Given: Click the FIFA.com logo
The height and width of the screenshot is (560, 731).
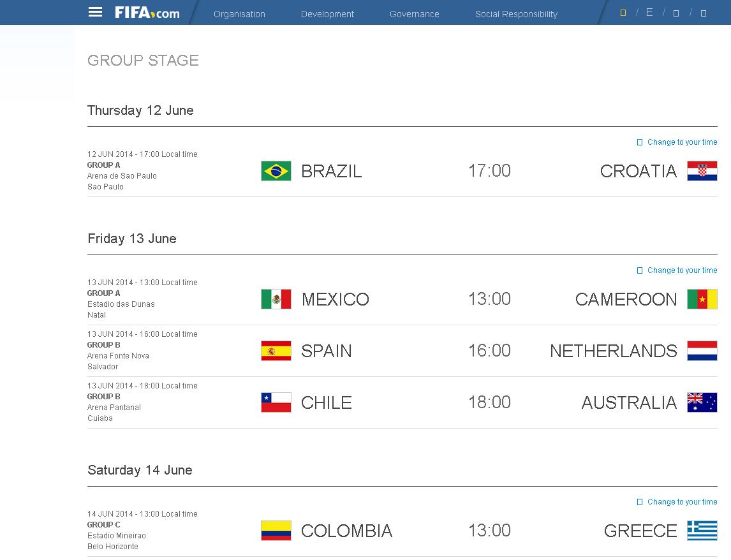Looking at the screenshot, I should [x=147, y=13].
